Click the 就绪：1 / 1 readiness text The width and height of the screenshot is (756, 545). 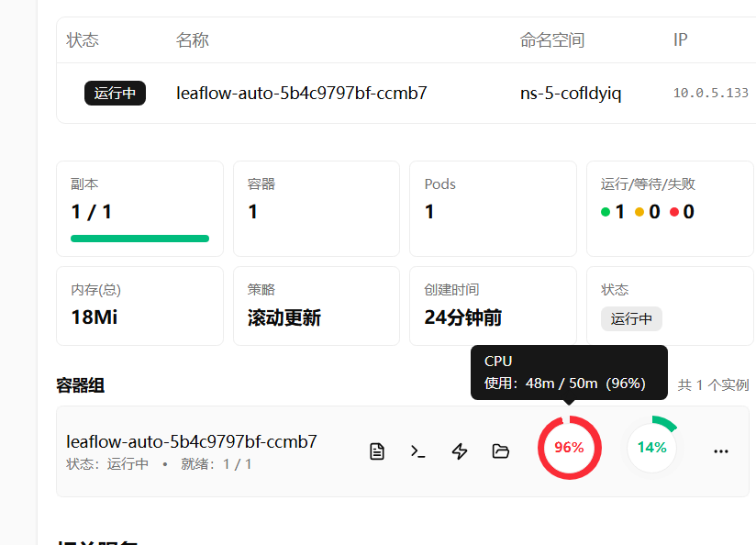[x=216, y=464]
